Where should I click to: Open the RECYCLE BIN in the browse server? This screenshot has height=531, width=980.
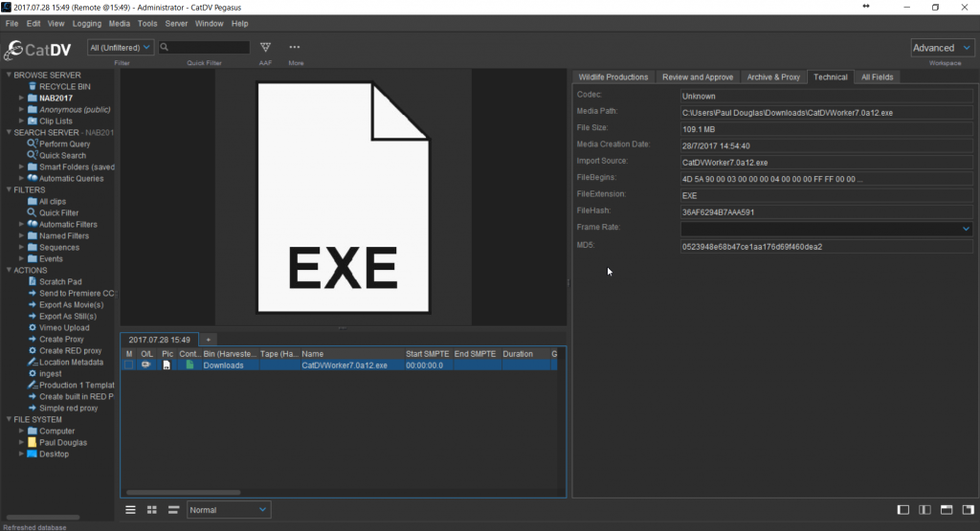(64, 87)
